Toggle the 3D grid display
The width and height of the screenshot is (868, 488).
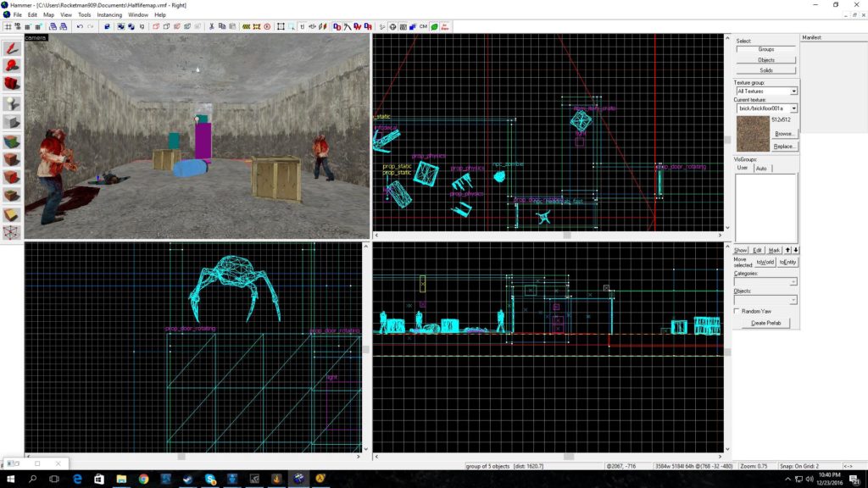coord(17,26)
